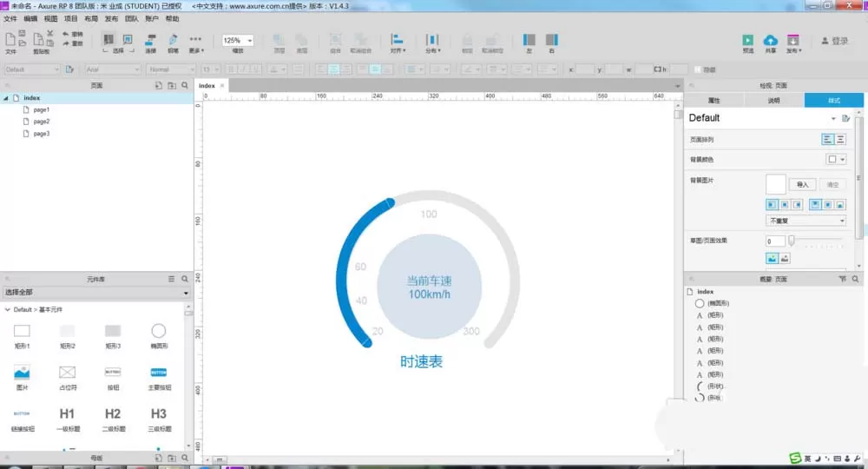Search pages with the Pages panel magnifier
The width and height of the screenshot is (868, 469).
pos(185,85)
